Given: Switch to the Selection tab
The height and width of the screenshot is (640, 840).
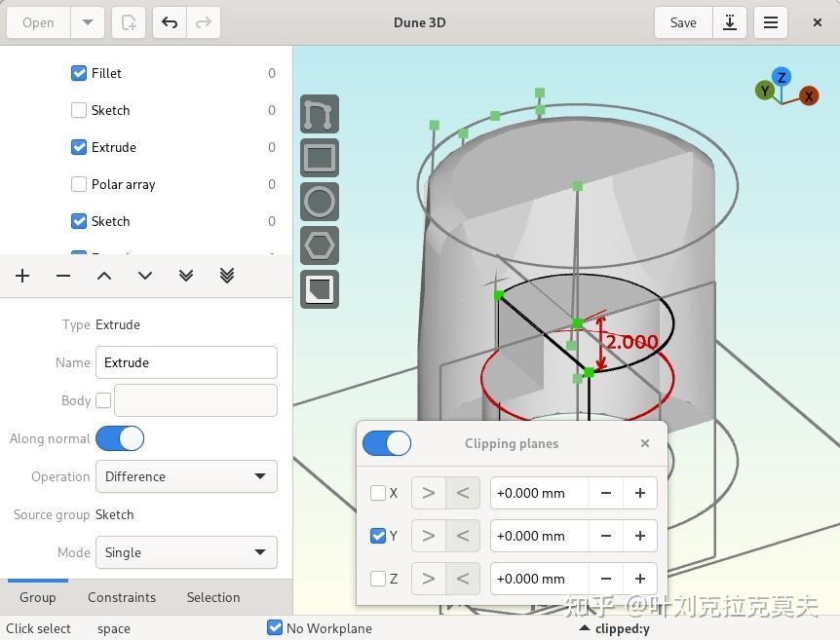Looking at the screenshot, I should pos(212,597).
